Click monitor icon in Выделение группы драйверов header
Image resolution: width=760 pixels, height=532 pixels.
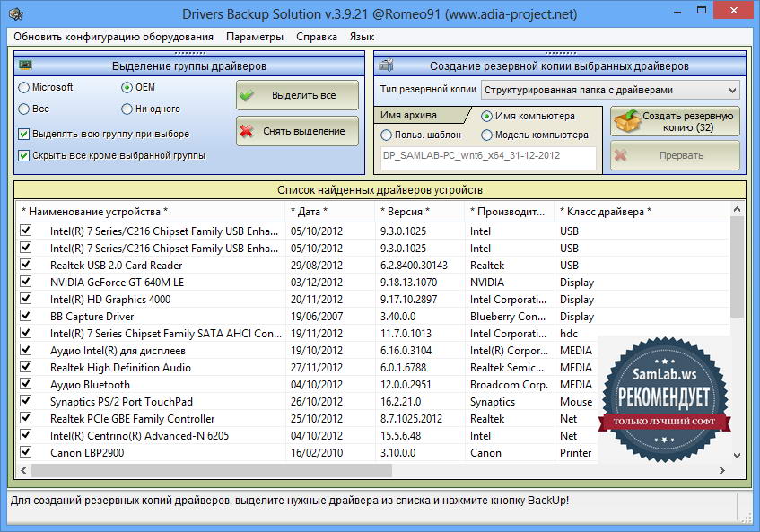27,65
